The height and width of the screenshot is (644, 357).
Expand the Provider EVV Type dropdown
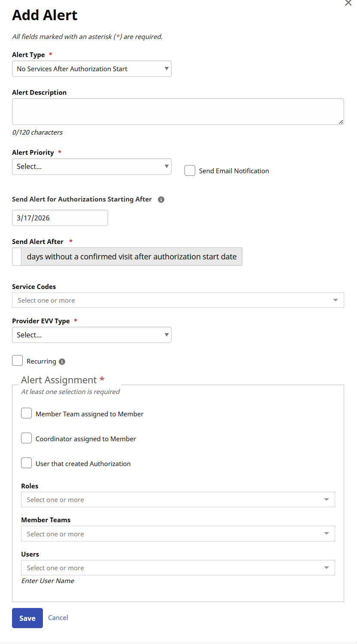pos(91,335)
